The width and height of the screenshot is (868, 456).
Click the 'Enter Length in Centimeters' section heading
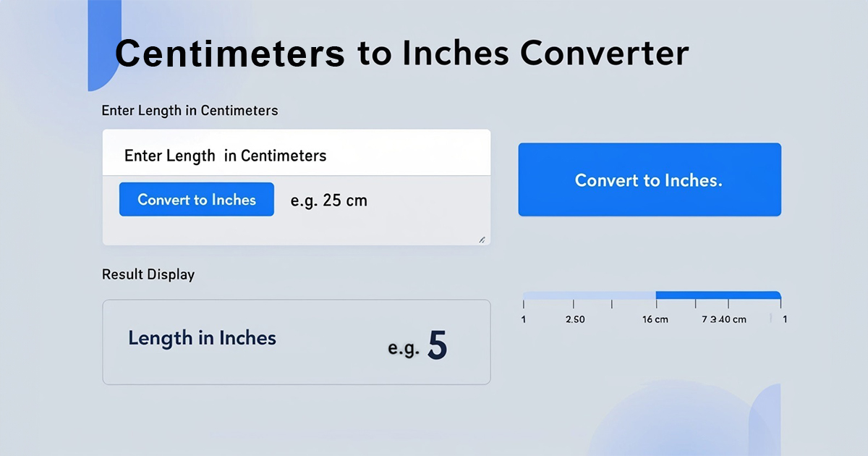pyautogui.click(x=190, y=110)
